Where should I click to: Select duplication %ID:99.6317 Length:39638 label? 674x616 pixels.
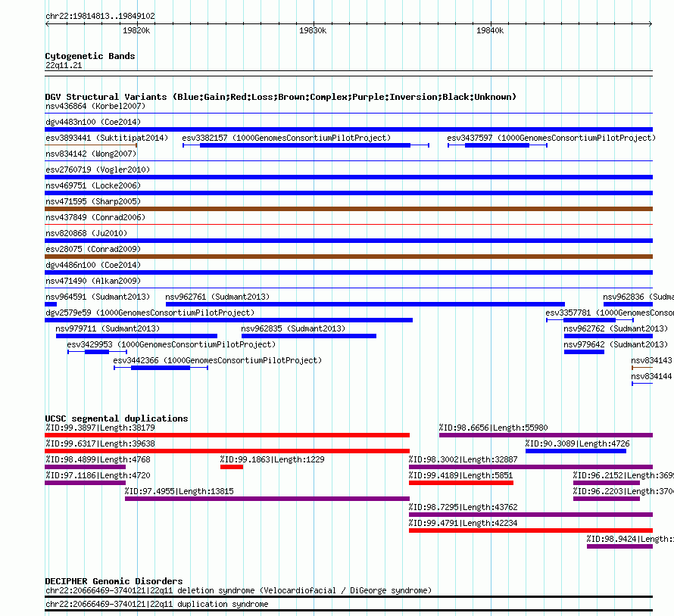point(100,443)
